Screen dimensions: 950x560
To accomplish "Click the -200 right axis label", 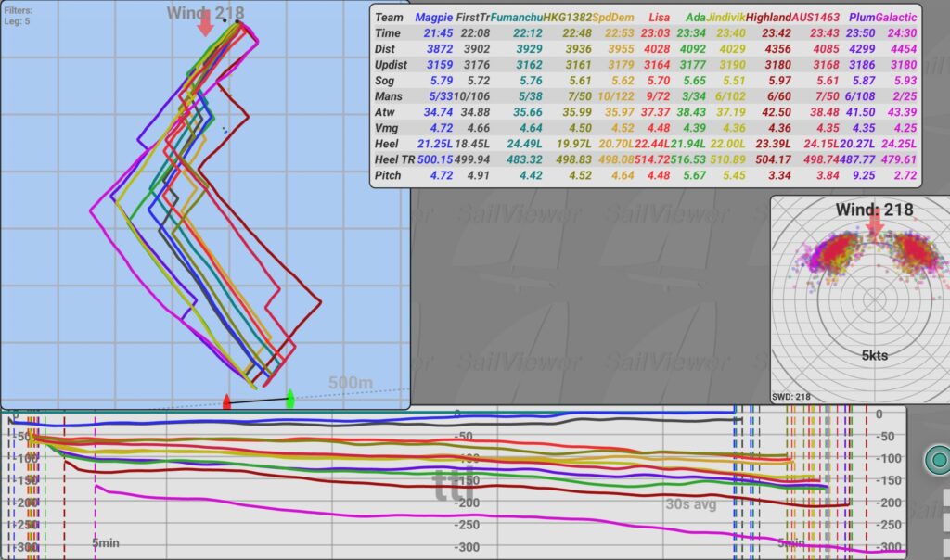I will 890,503.
